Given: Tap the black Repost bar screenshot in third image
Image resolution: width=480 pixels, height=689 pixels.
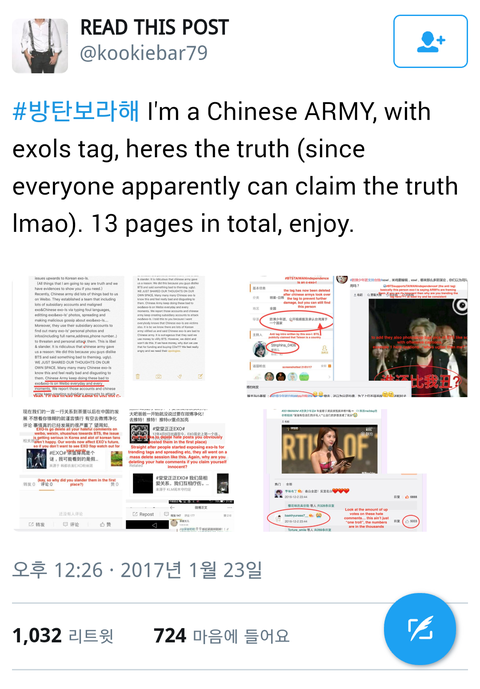Looking at the screenshot, I should 147,524.
